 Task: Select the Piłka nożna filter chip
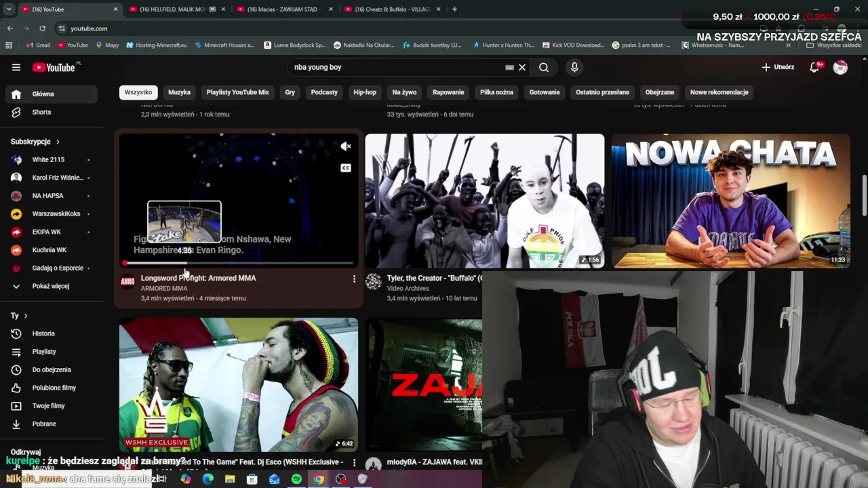496,92
